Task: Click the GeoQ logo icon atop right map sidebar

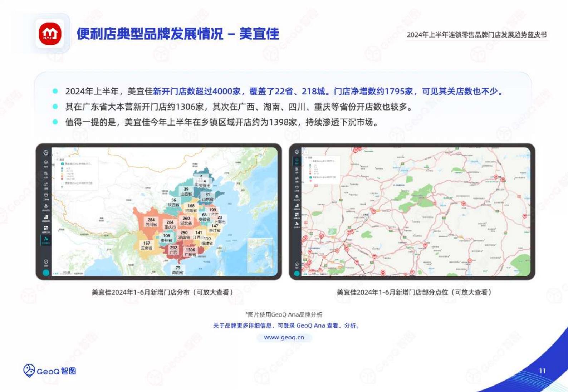Action: click(x=297, y=152)
